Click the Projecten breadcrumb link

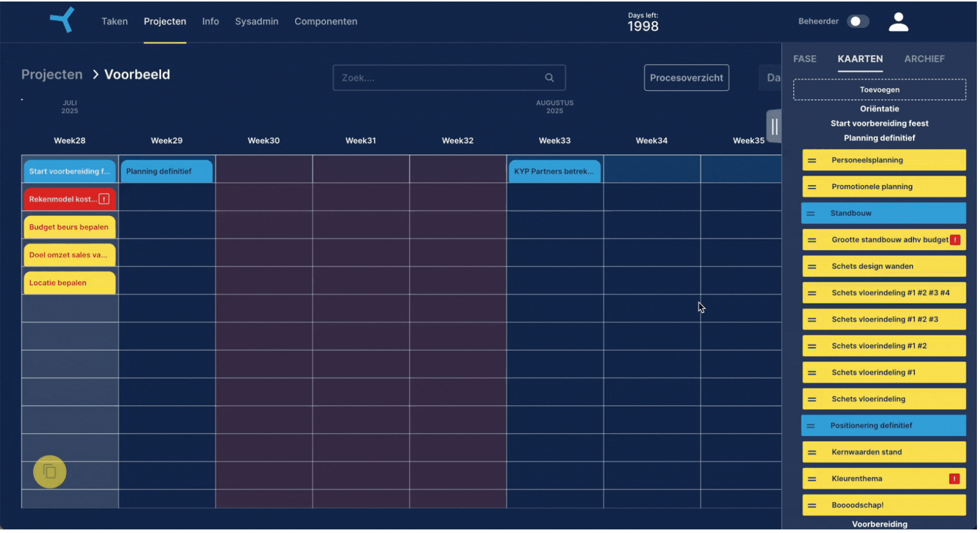coord(52,74)
